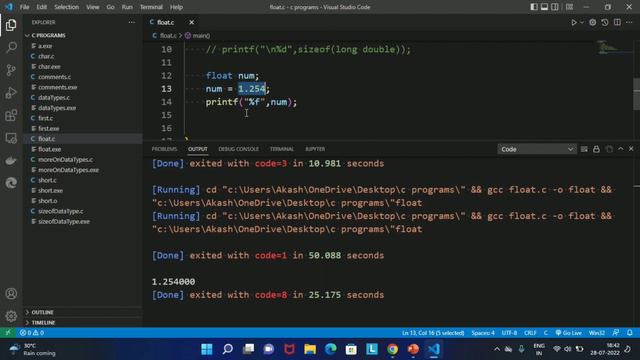Switch to the Problems tab
This screenshot has height=360, width=640.
point(164,149)
